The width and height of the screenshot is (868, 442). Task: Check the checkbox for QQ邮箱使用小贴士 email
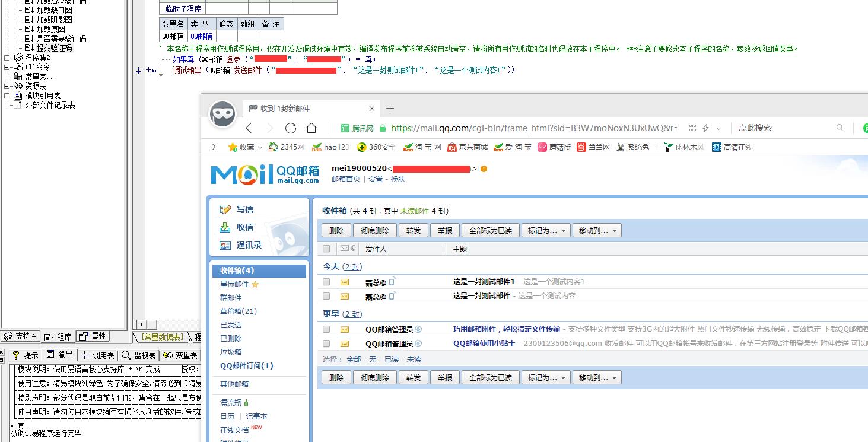pos(326,343)
